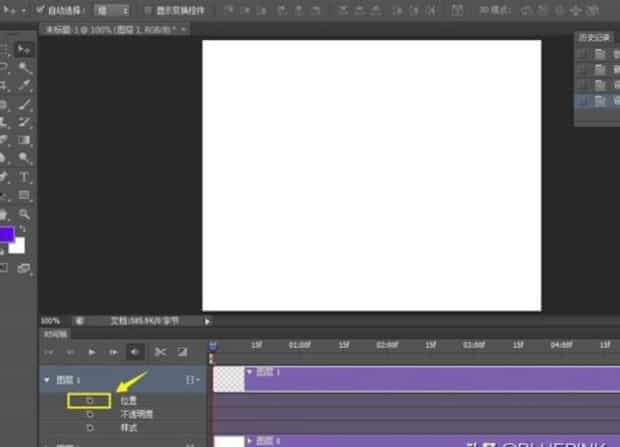Toggle the 自动选择 (Auto-Select) checkbox
The width and height of the screenshot is (620, 447).
click(x=39, y=10)
